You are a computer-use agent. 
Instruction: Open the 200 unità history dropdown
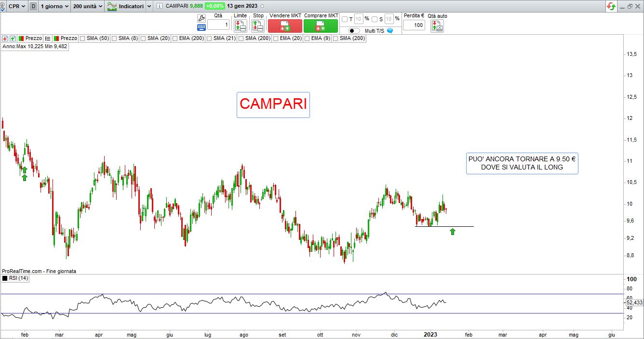87,7
